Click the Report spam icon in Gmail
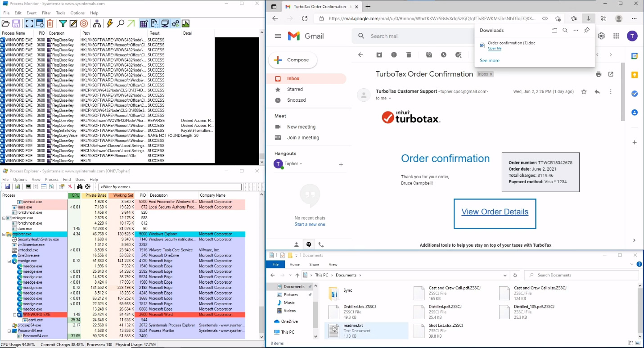Image resolution: width=644 pixels, height=348 pixels. tap(394, 55)
